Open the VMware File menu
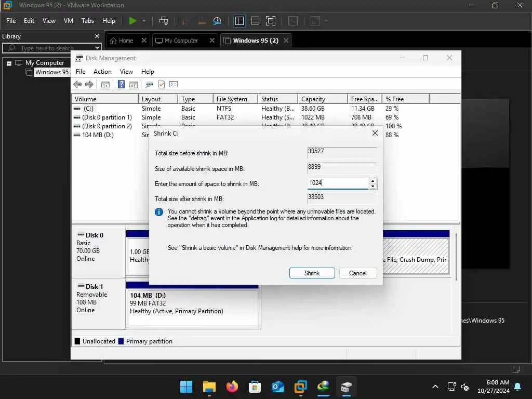532x399 pixels. tap(11, 21)
